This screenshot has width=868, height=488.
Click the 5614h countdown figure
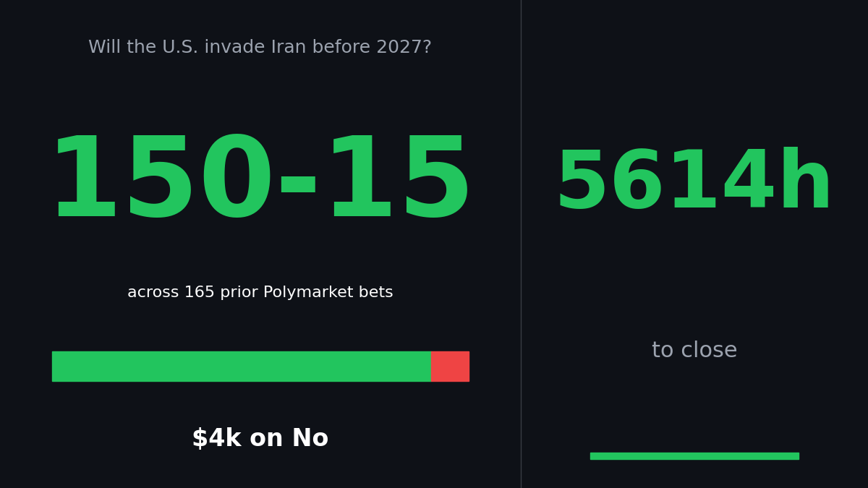[x=694, y=181]
